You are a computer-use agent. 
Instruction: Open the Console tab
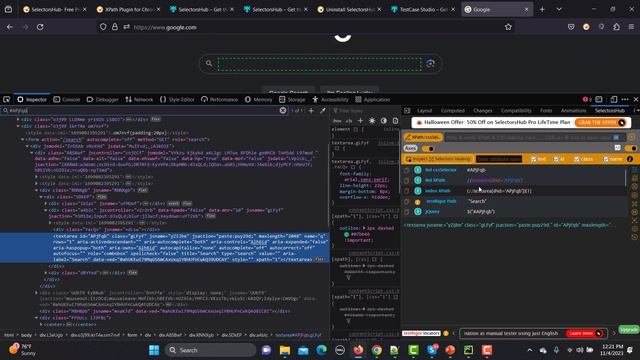click(x=67, y=99)
